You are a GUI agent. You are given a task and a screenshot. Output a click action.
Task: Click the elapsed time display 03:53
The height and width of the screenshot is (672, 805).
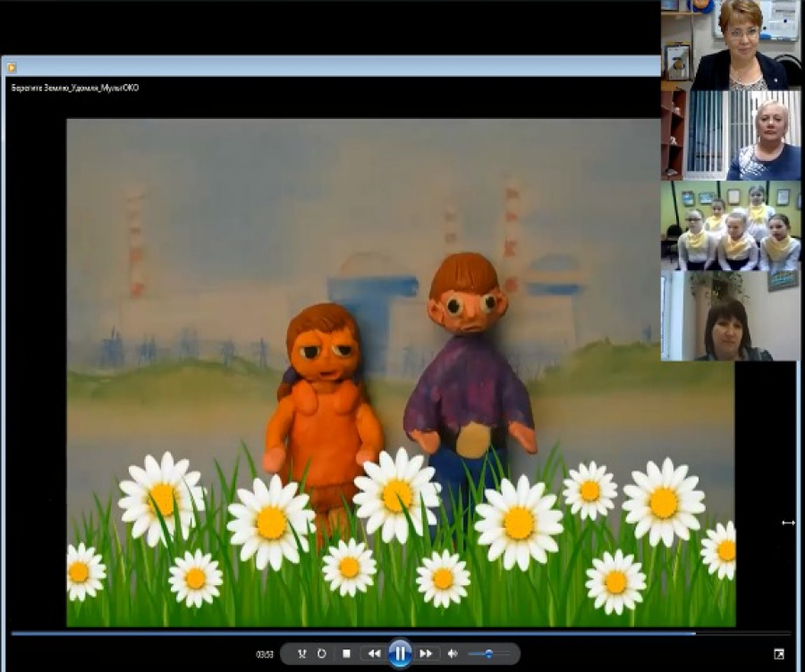[x=265, y=654]
